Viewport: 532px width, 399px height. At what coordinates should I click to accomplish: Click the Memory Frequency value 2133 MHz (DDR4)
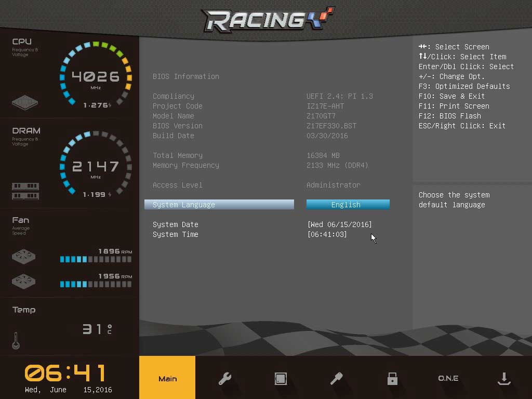[337, 165]
